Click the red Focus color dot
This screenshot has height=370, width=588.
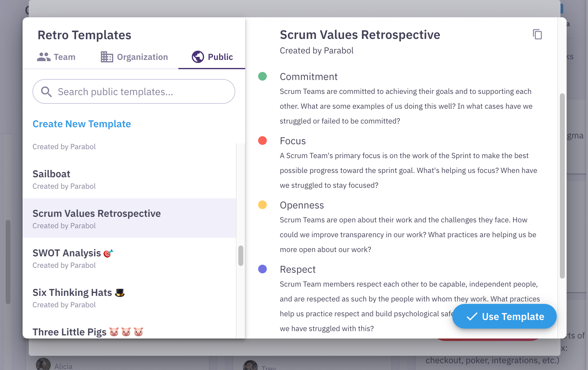click(262, 141)
